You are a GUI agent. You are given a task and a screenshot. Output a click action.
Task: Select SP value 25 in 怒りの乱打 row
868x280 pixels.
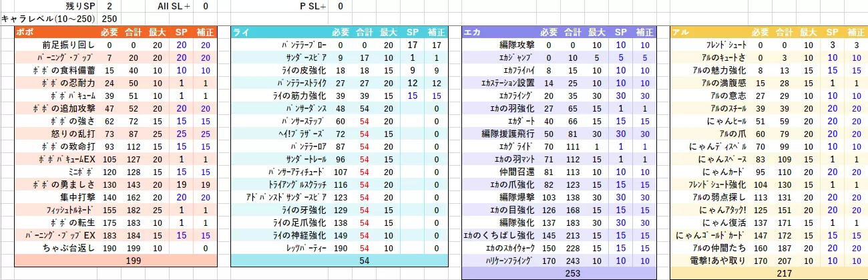tap(181, 134)
